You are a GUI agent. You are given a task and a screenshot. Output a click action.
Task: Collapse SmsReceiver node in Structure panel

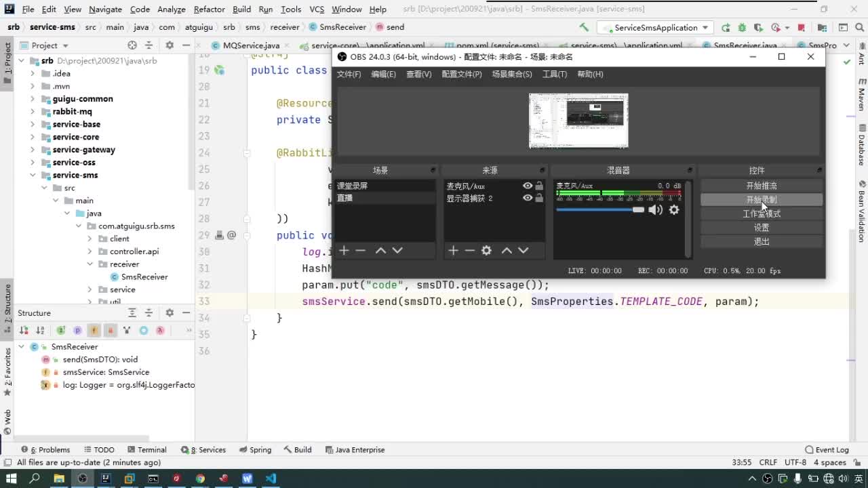22,346
